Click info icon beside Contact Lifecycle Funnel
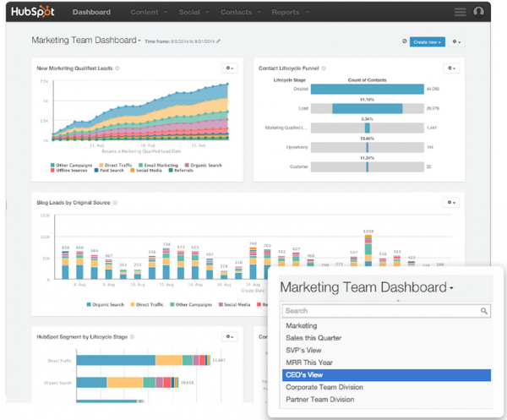Screen dimensions: 507x420 (x=324, y=68)
